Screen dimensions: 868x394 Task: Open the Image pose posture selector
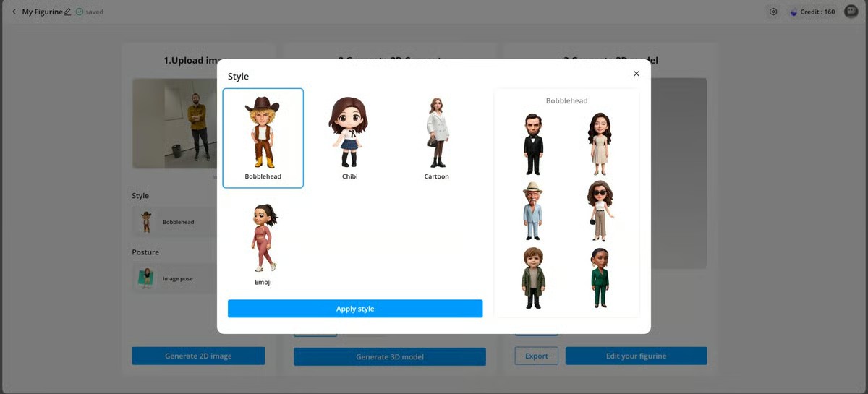click(x=175, y=278)
